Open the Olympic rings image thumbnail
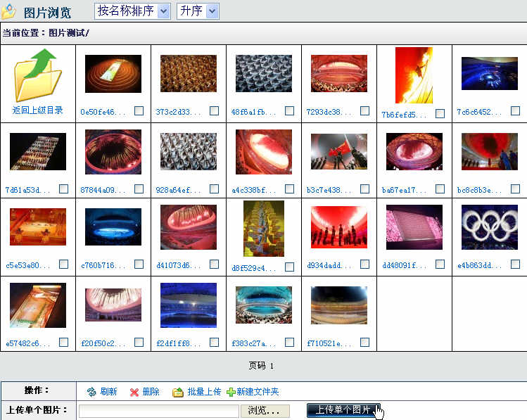 coord(489,227)
